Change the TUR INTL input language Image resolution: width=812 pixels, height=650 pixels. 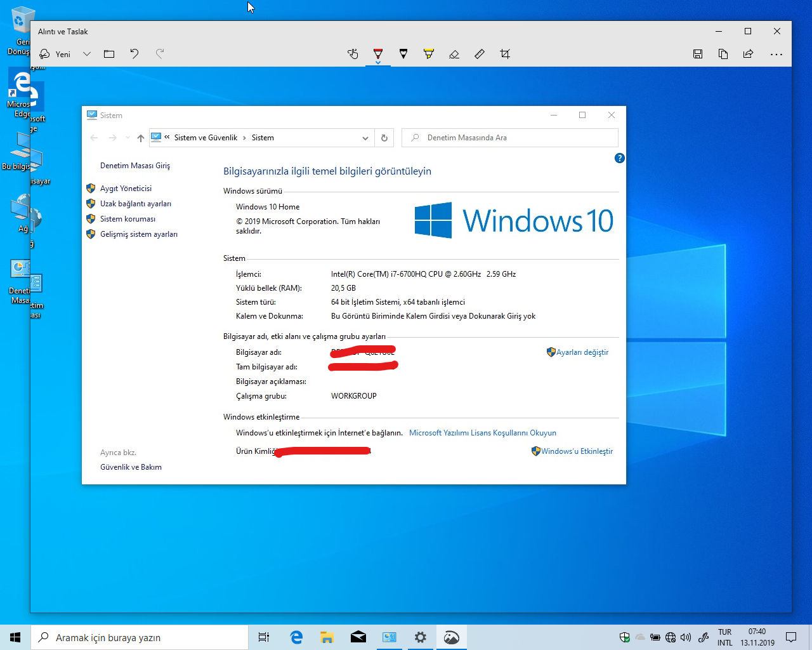coord(725,637)
